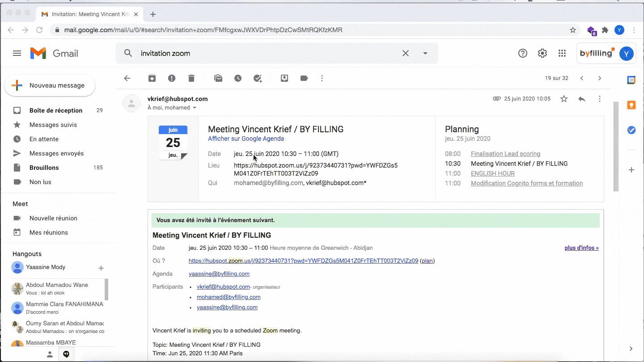Clear the search query with X
Screen dimensions: 644x362
(x=406, y=53)
